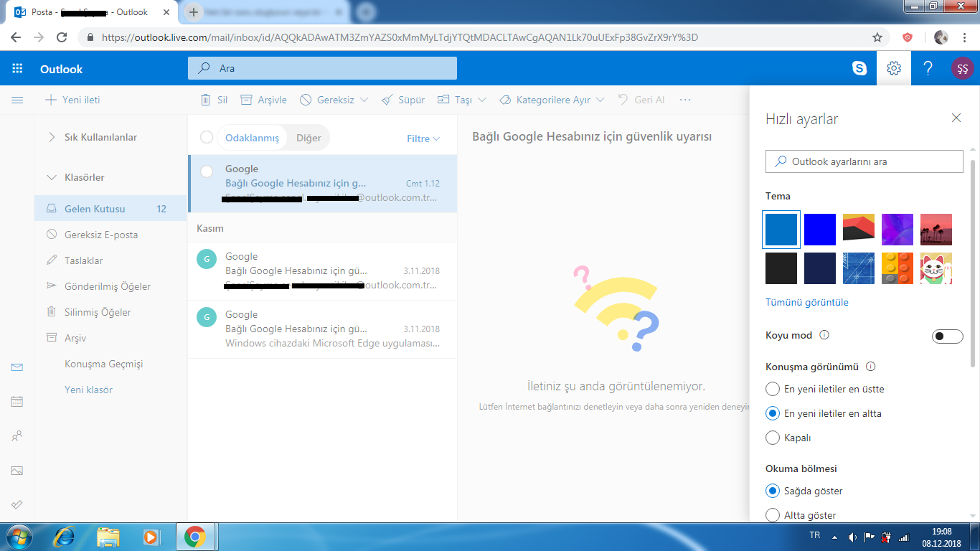Select Kapalı conversation view option

click(x=788, y=438)
